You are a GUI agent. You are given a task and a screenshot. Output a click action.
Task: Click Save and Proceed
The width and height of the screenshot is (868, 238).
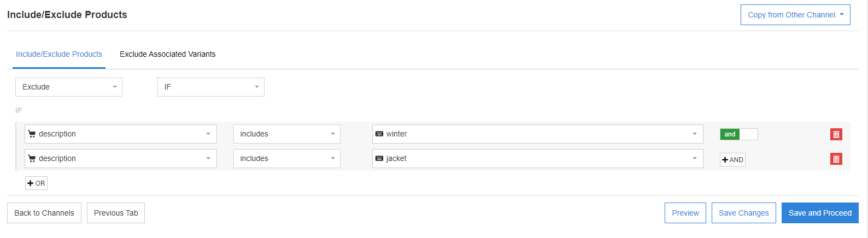click(819, 213)
